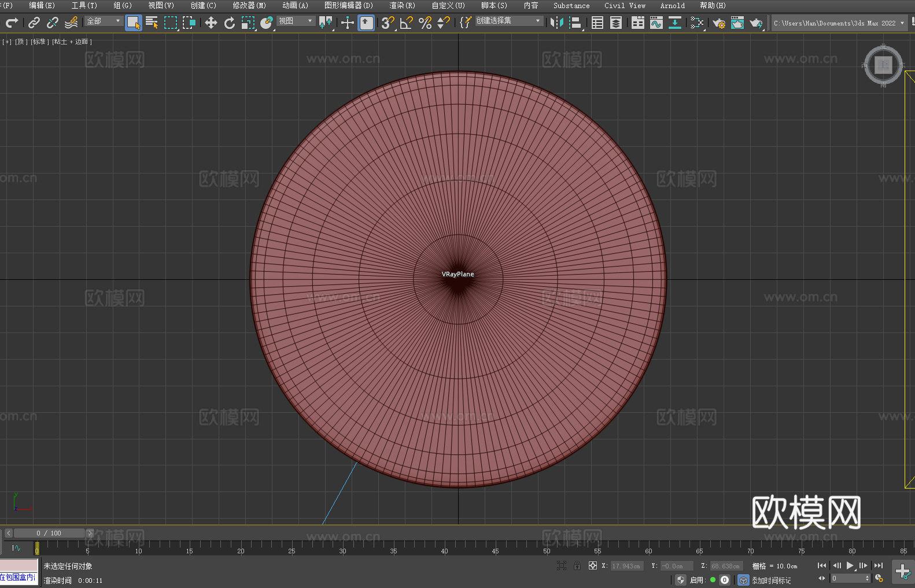Open selection filter 全部 dropdown
The height and width of the screenshot is (588, 915).
tap(104, 21)
